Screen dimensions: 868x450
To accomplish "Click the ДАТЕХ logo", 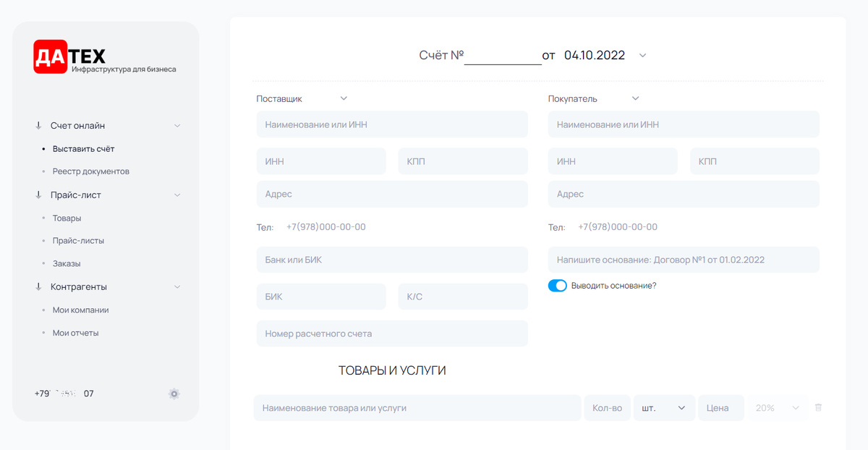I will pos(69,56).
